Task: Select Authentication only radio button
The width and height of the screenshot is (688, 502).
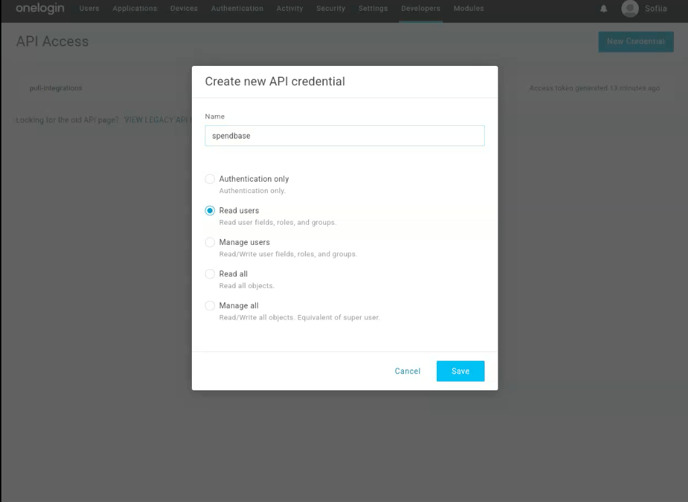Action: (210, 179)
